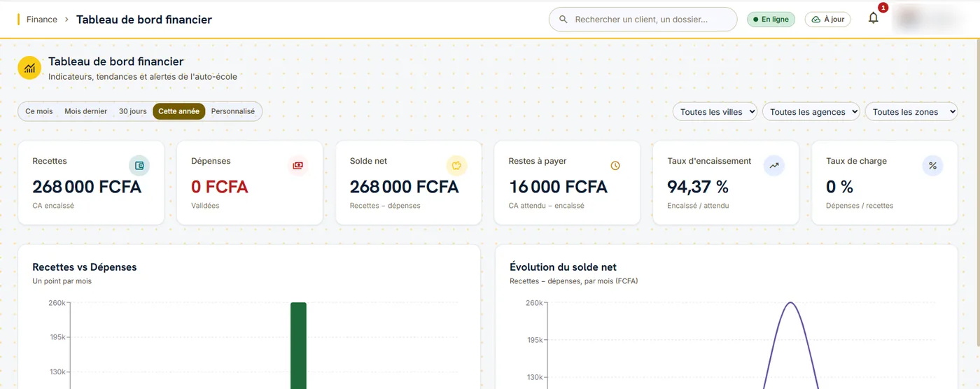
Task: Click the clock icon on Restes à payer card
Action: pos(615,166)
